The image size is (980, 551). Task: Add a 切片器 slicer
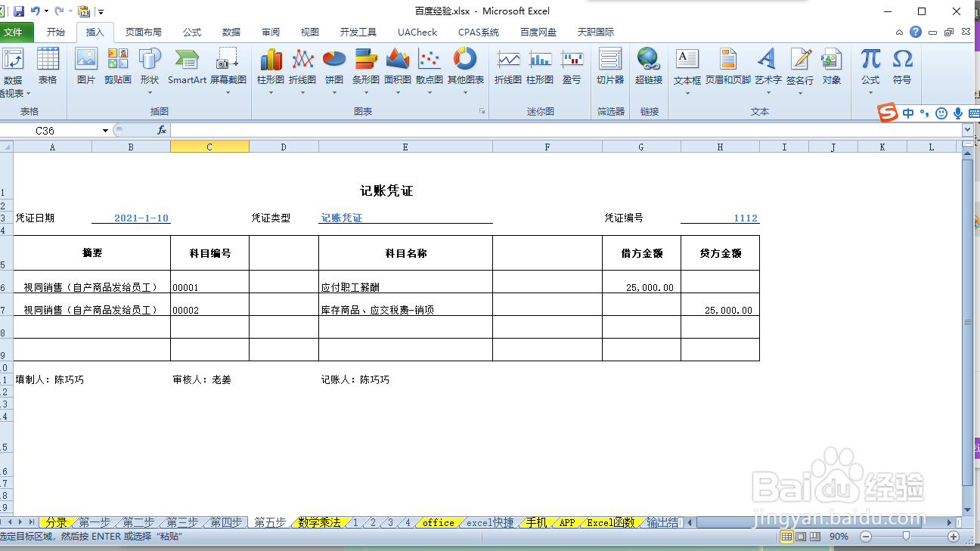[x=609, y=68]
